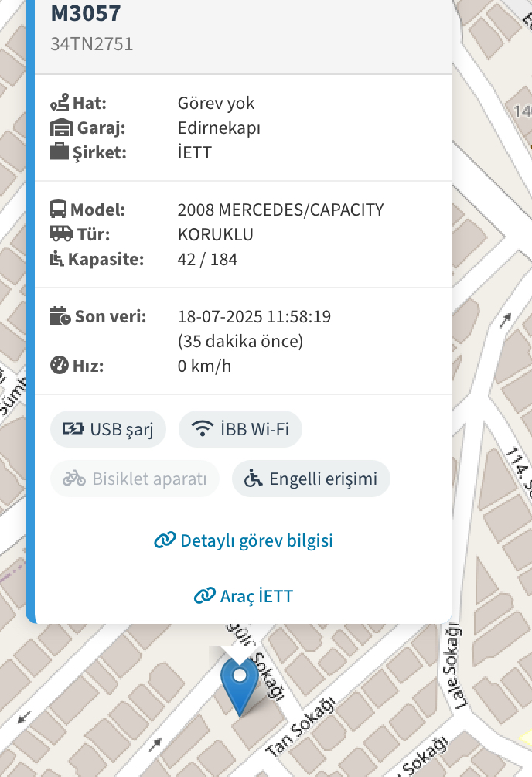
Task: Click the calendar clock icon beside Son veri
Action: click(60, 315)
